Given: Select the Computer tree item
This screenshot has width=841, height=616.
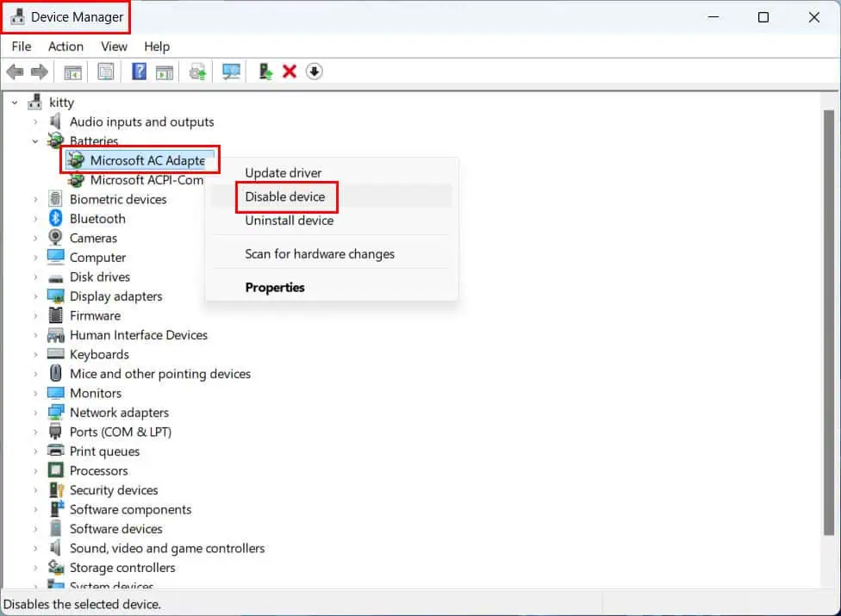Looking at the screenshot, I should (x=97, y=258).
